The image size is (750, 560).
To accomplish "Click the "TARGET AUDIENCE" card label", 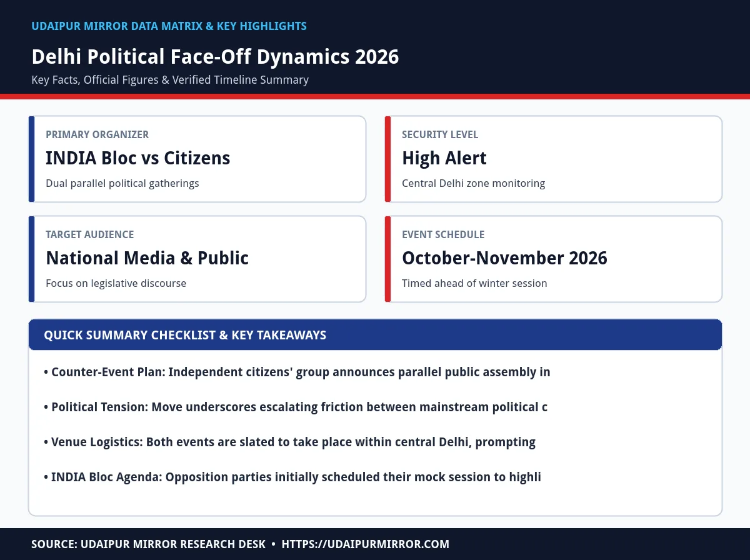I will (x=89, y=234).
